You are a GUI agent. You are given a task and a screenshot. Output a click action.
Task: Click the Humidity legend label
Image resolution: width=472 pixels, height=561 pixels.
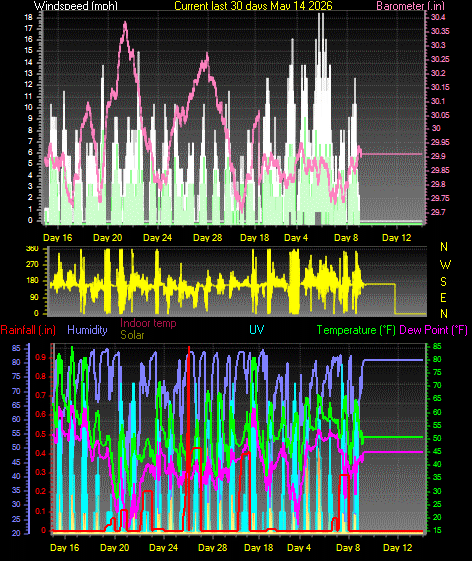(87, 330)
